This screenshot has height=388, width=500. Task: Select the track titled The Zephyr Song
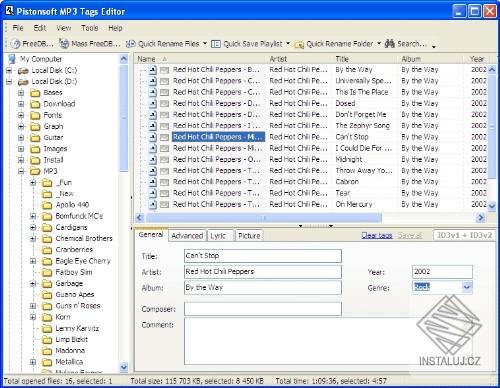pyautogui.click(x=362, y=126)
